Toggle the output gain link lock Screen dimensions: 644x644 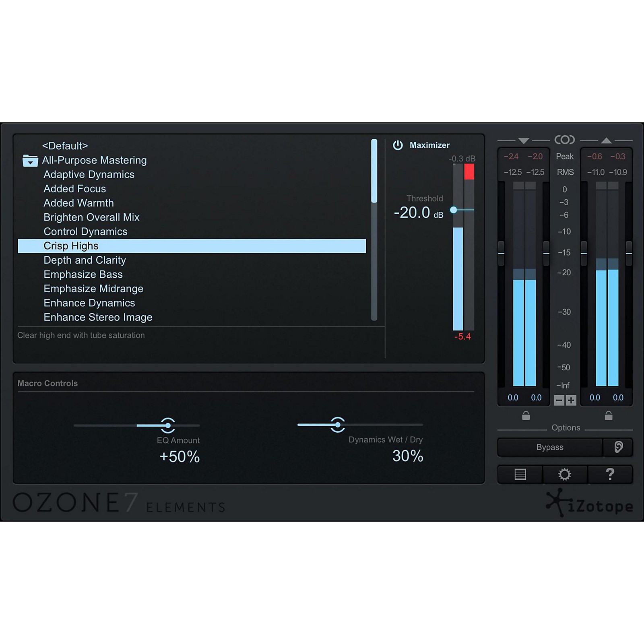pyautogui.click(x=609, y=415)
